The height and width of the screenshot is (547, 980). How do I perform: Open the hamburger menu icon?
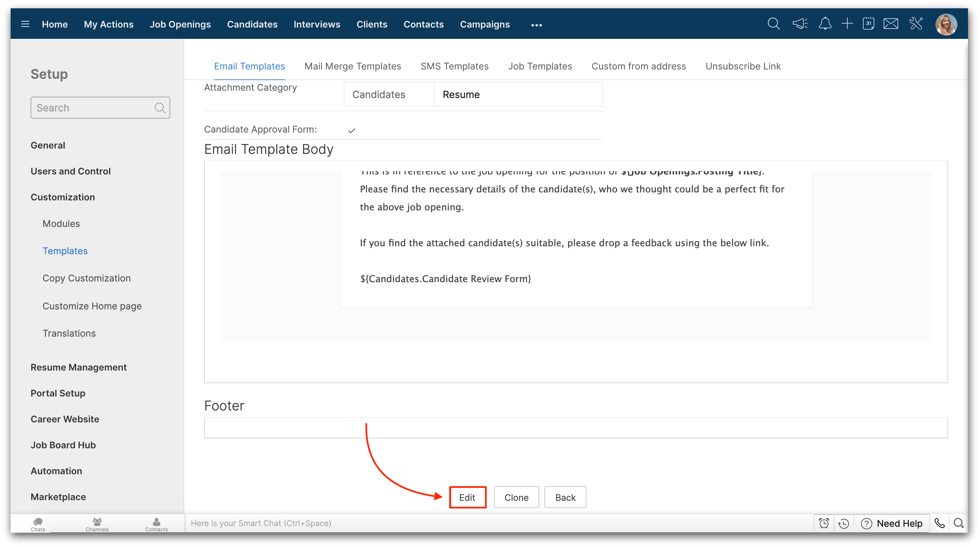point(25,24)
